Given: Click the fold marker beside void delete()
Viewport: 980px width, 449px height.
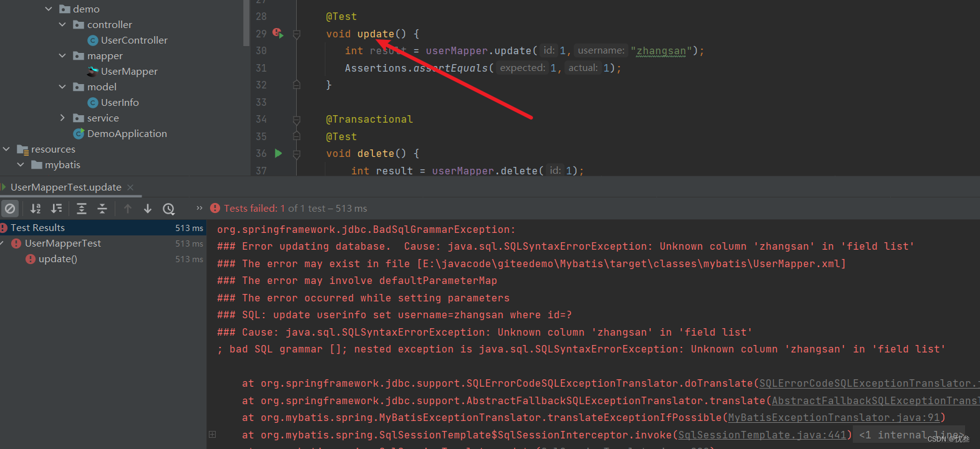Looking at the screenshot, I should 297,154.
